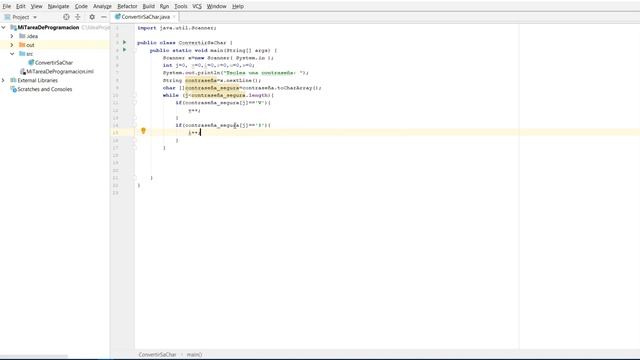Collapse the src folder arrow
The image size is (640, 360).
pos(12,54)
